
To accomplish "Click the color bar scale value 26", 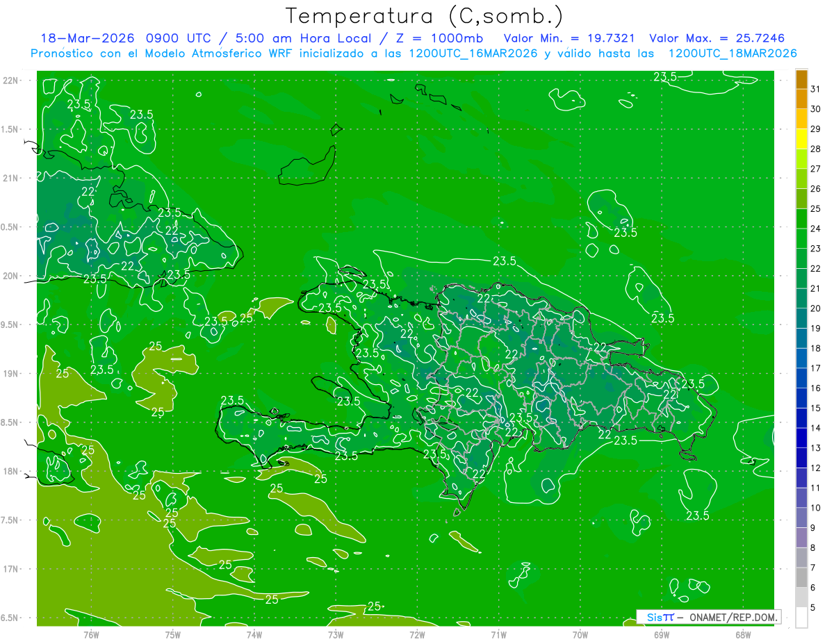I will pos(816,188).
